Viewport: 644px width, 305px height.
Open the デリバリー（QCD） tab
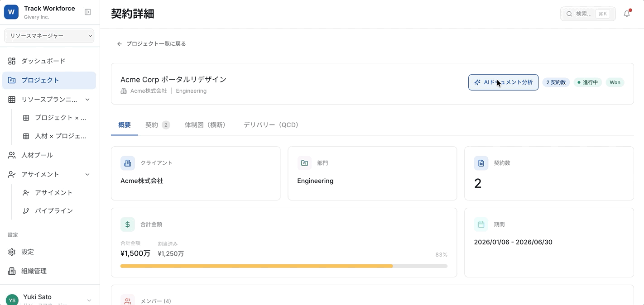coord(271,125)
